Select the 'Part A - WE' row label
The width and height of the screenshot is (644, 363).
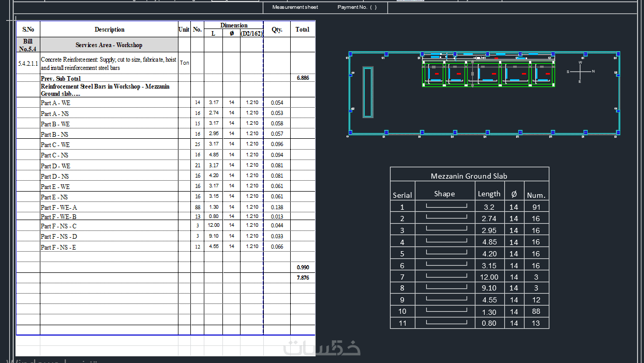55,103
